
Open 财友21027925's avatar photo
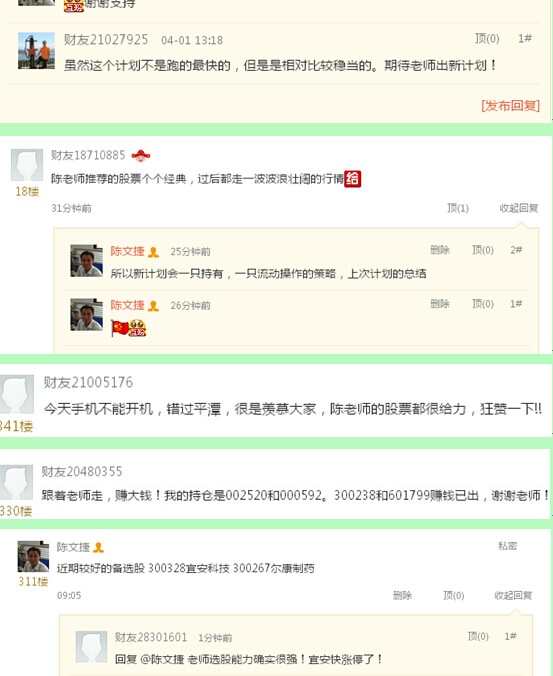tap(36, 50)
